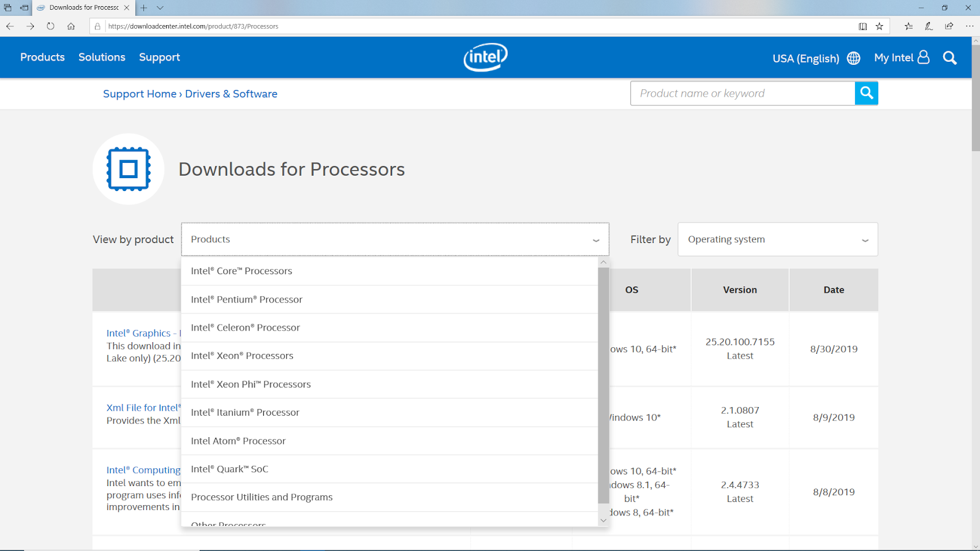Click the Intel logo in header

485,58
